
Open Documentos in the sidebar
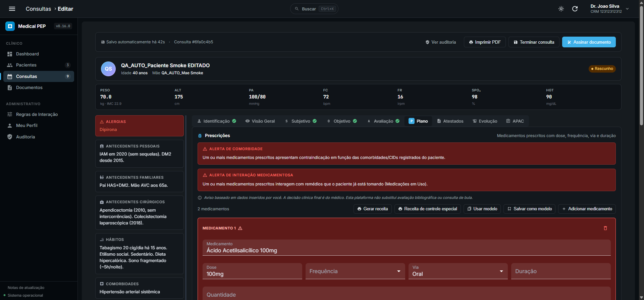[x=39, y=87]
